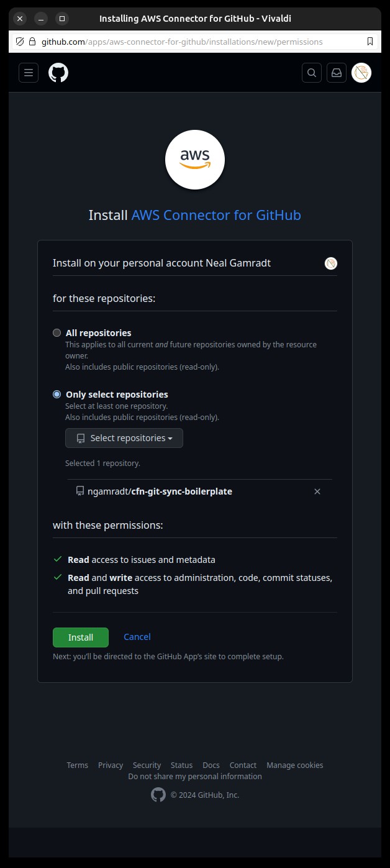Open the user profile avatar menu
Image resolution: width=390 pixels, height=868 pixels.
tap(361, 73)
